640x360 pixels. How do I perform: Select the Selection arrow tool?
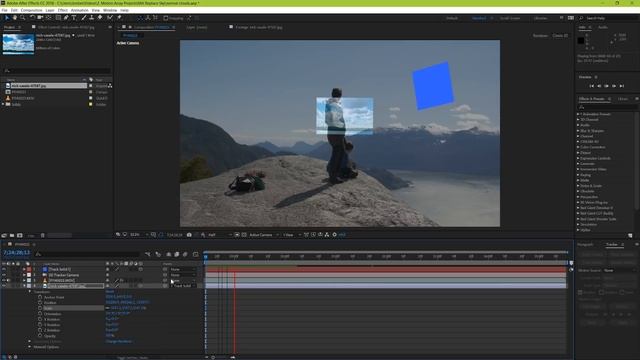point(7,18)
